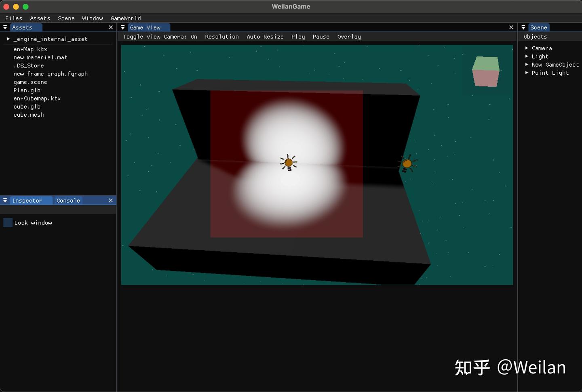
Task: Click the Scene panel funnel icon
Action: coord(523,27)
